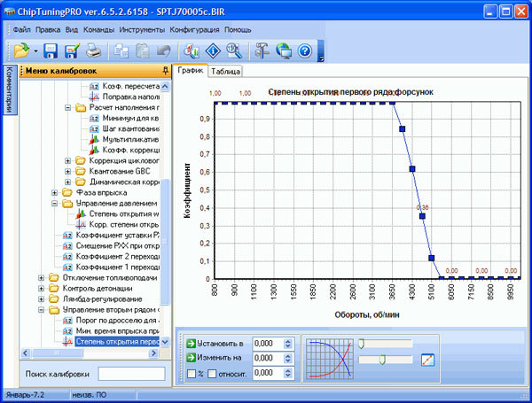Click the help question mark icon
The height and width of the screenshot is (403, 532).
tap(304, 50)
